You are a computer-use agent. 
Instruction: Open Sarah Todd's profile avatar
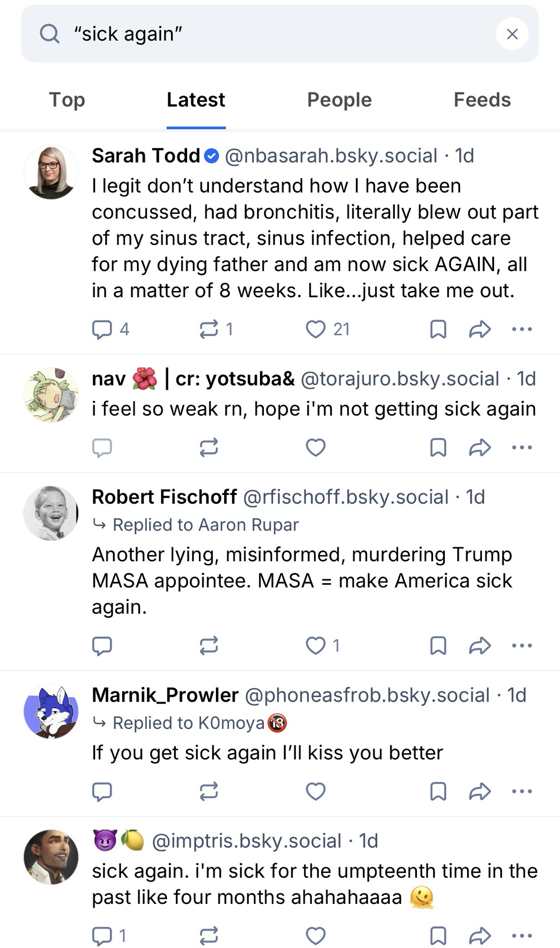[51, 172]
